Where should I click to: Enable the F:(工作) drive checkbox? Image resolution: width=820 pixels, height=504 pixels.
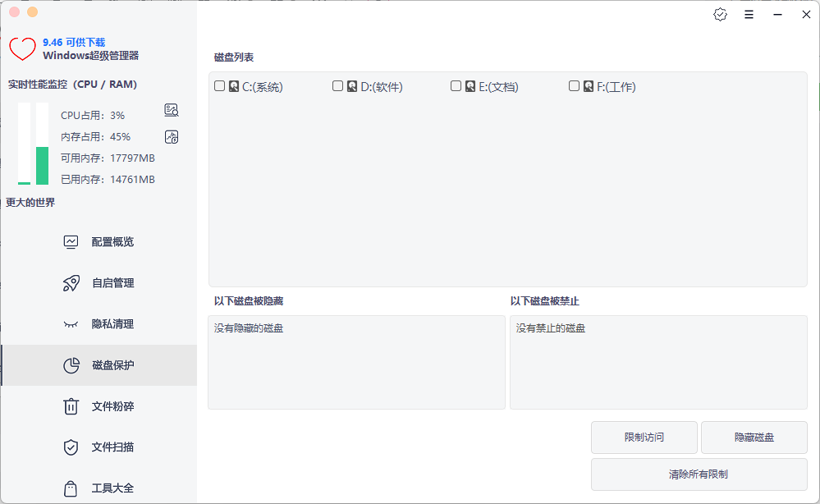click(575, 85)
